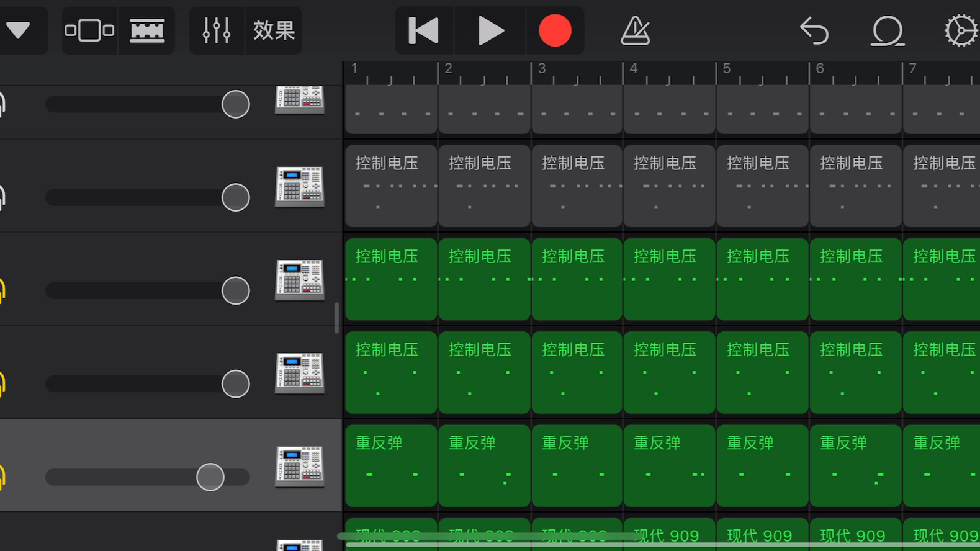The height and width of the screenshot is (551, 980).
Task: Start playback with the Play button
Action: tap(490, 30)
